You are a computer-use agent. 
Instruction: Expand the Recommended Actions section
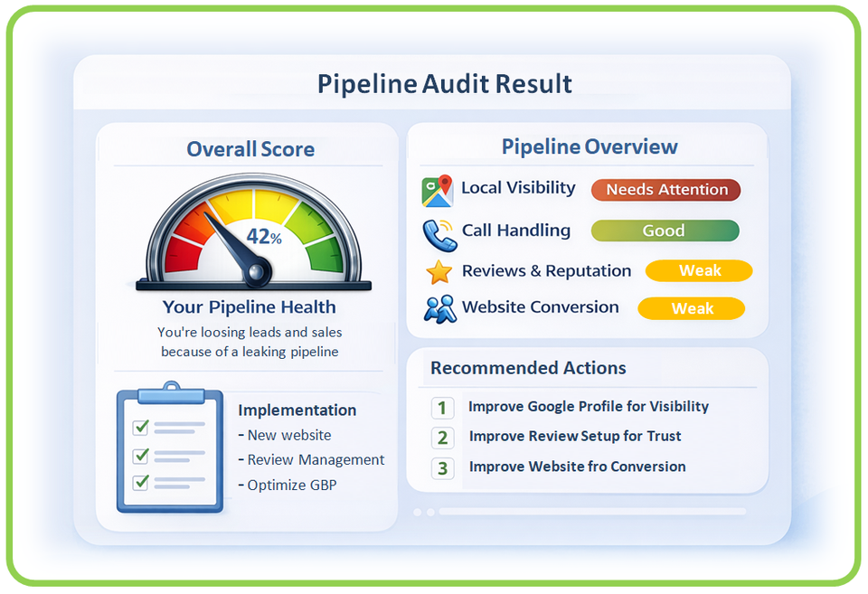[527, 368]
